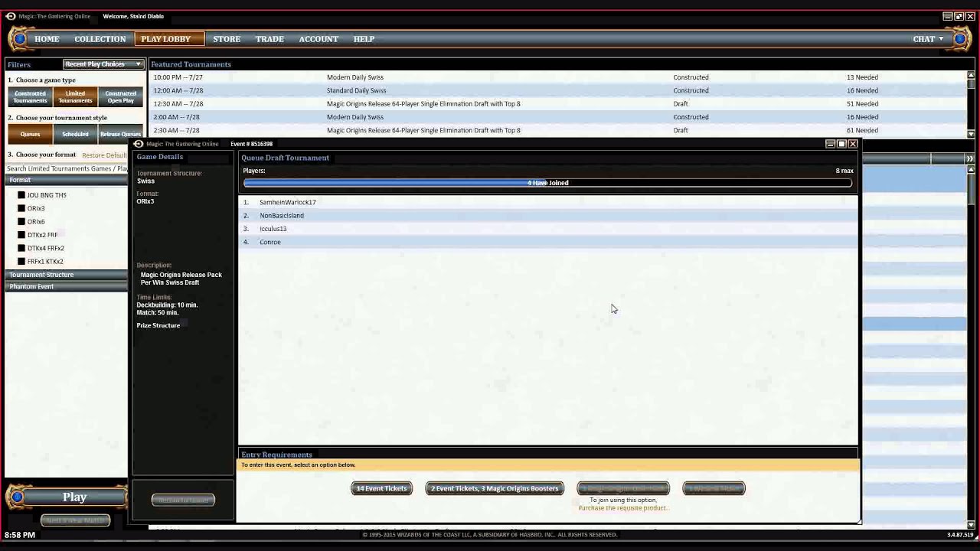
Task: Expand the Tournament Structure filter section
Action: coord(67,275)
